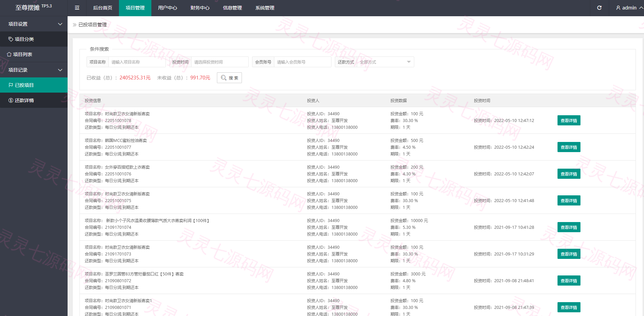Focus the 会员账号 input field
The width and height of the screenshot is (644, 316).
coord(303,62)
